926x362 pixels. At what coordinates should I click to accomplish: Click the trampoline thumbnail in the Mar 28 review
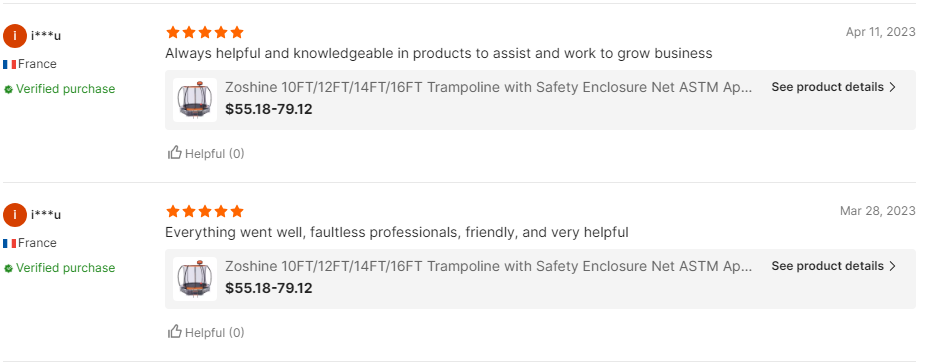pos(195,279)
